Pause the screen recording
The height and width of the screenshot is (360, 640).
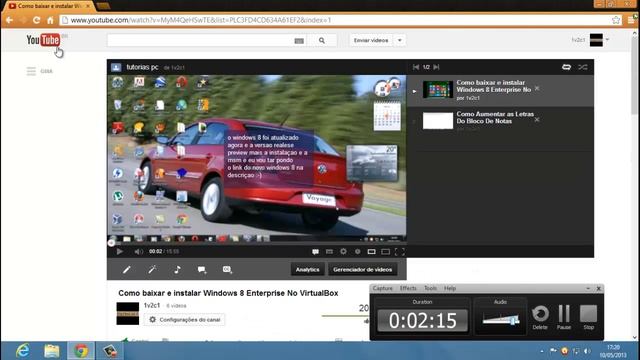click(564, 317)
